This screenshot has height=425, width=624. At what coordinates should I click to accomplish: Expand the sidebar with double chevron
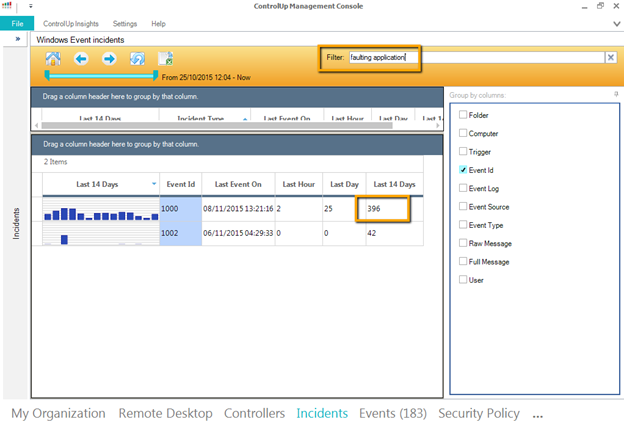coord(18,39)
